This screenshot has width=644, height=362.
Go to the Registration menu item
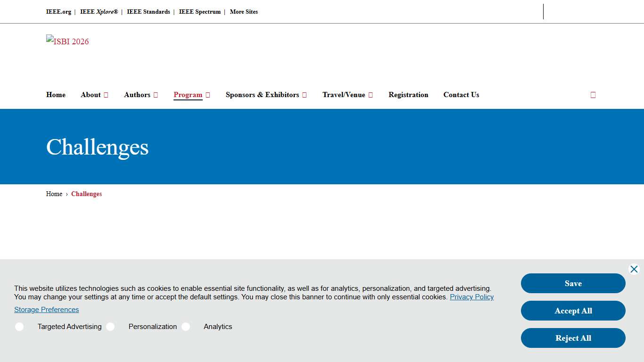coord(408,95)
